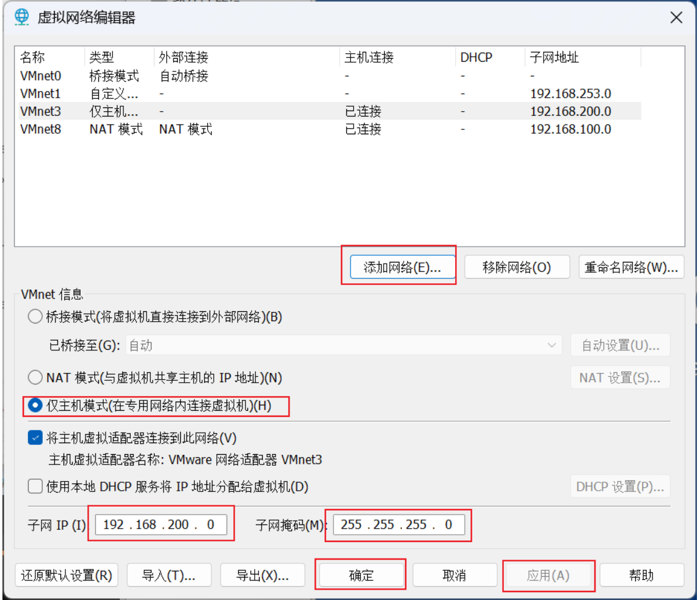Click the 主机连接 column header

click(x=398, y=57)
